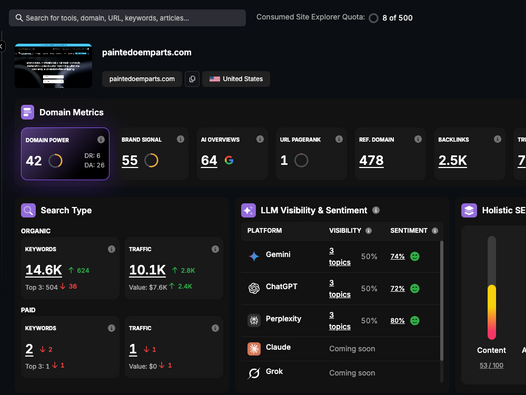Image resolution: width=526 pixels, height=395 pixels.
Task: Click the PLATFORM column header
Action: point(265,231)
